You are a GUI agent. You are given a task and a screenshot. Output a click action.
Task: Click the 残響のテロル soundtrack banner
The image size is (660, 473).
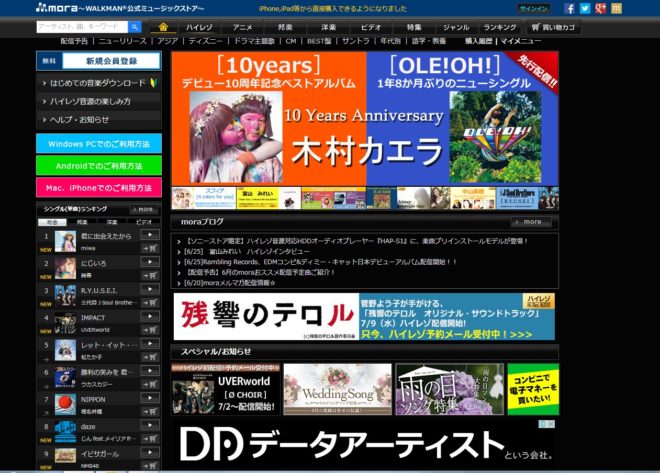(x=364, y=316)
